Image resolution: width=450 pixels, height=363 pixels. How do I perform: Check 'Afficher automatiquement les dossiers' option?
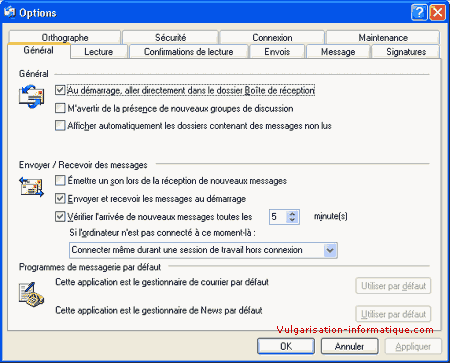[x=60, y=125]
